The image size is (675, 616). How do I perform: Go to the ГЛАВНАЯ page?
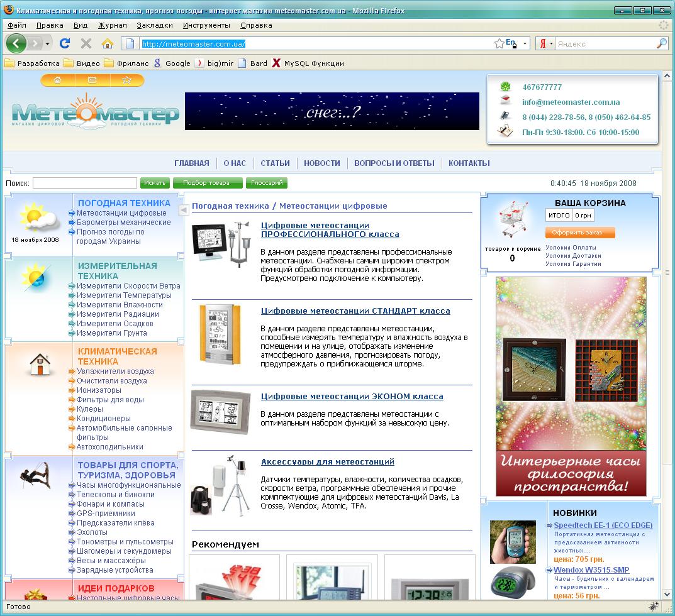click(x=192, y=163)
